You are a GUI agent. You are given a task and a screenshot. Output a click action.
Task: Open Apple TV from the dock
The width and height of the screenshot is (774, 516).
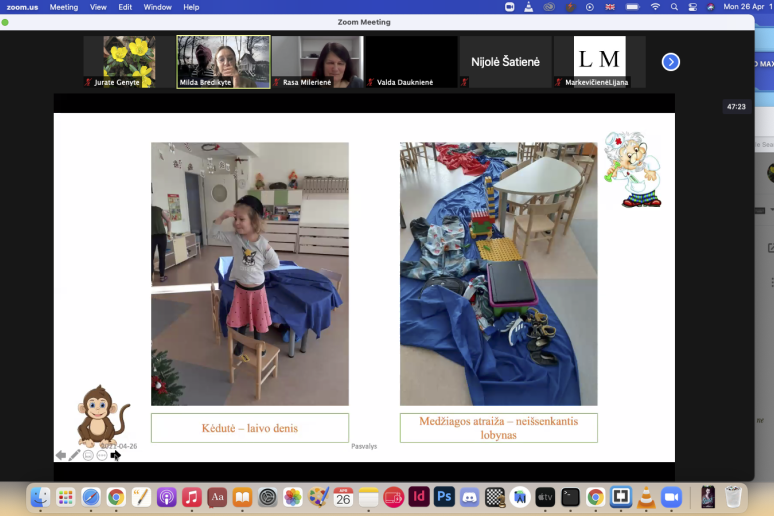tap(545, 497)
